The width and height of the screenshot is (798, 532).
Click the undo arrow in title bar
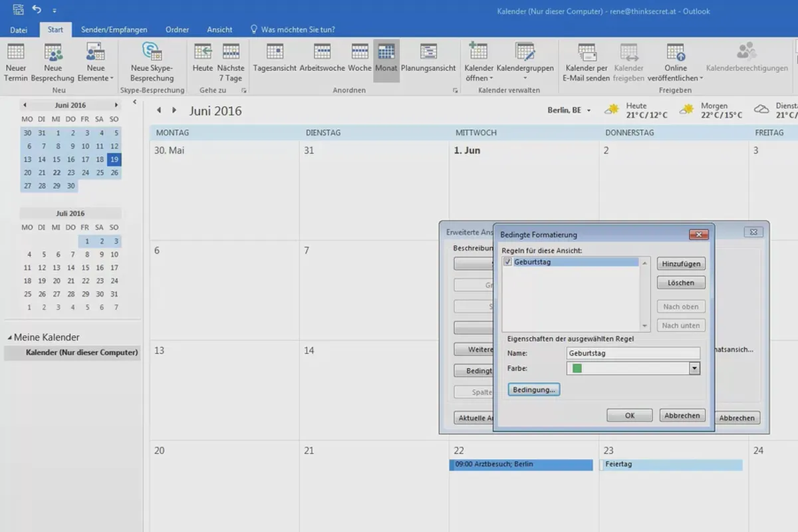[37, 9]
